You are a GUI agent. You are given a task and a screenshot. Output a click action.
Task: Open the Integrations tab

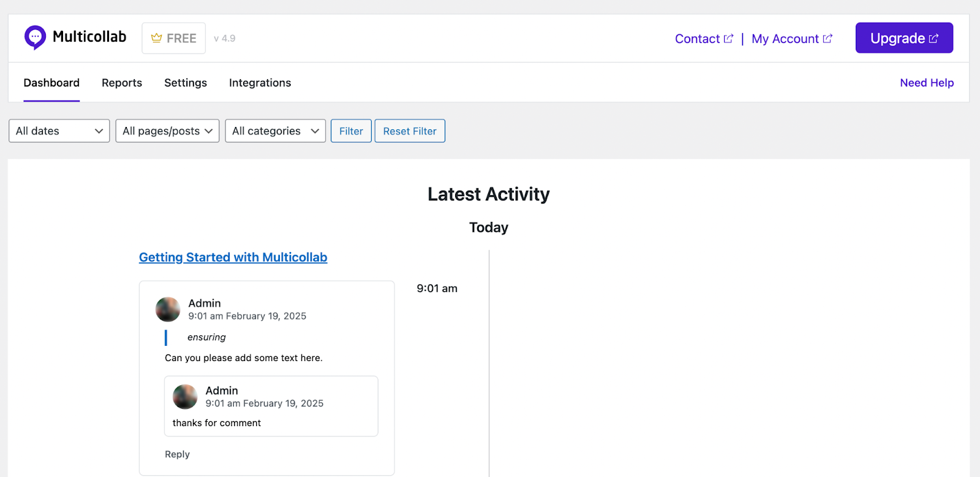[260, 83]
